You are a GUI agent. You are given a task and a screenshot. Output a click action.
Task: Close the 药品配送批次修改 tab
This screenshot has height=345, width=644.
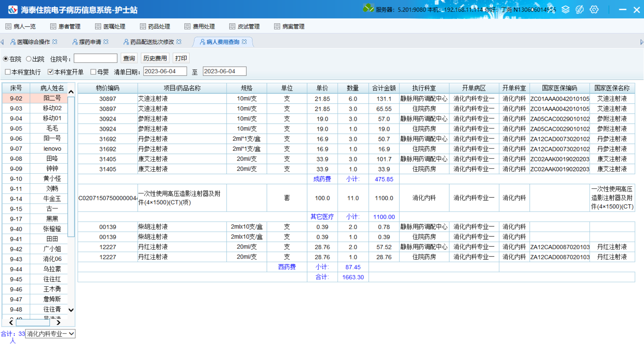(x=179, y=42)
